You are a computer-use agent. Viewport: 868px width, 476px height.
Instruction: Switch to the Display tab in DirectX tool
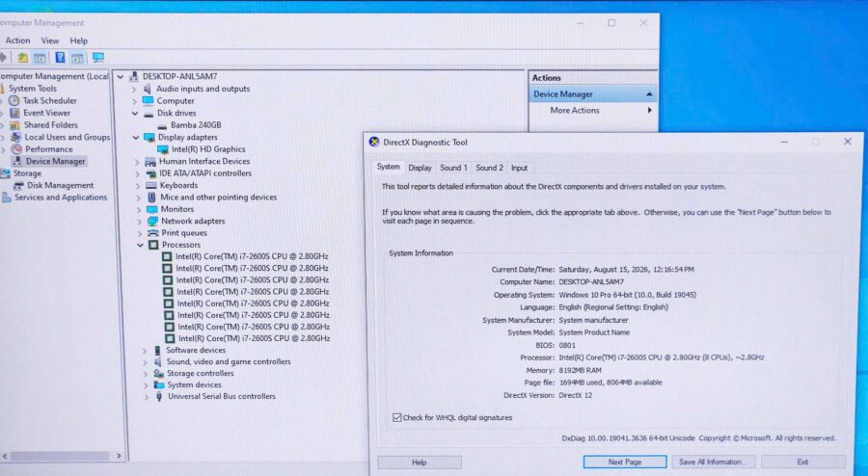420,168
